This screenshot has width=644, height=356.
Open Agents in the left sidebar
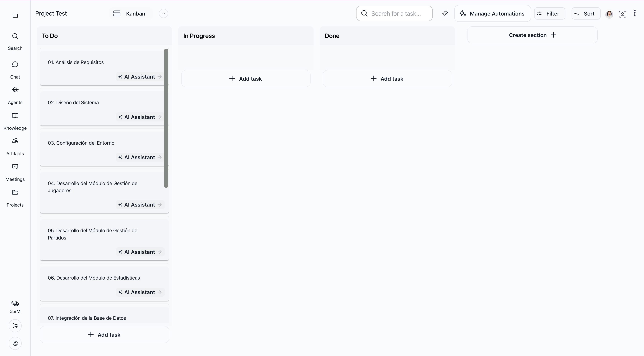tap(15, 96)
